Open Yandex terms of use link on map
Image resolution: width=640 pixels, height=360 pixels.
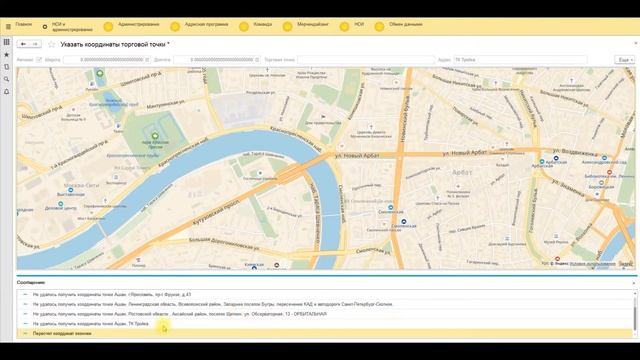pos(592,264)
